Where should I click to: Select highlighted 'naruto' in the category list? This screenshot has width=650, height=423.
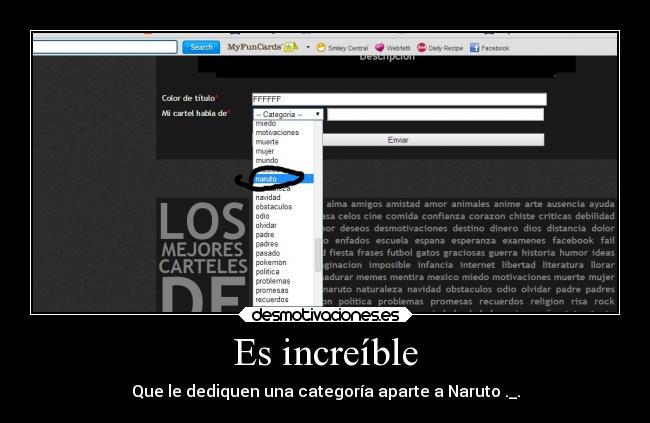click(x=284, y=179)
